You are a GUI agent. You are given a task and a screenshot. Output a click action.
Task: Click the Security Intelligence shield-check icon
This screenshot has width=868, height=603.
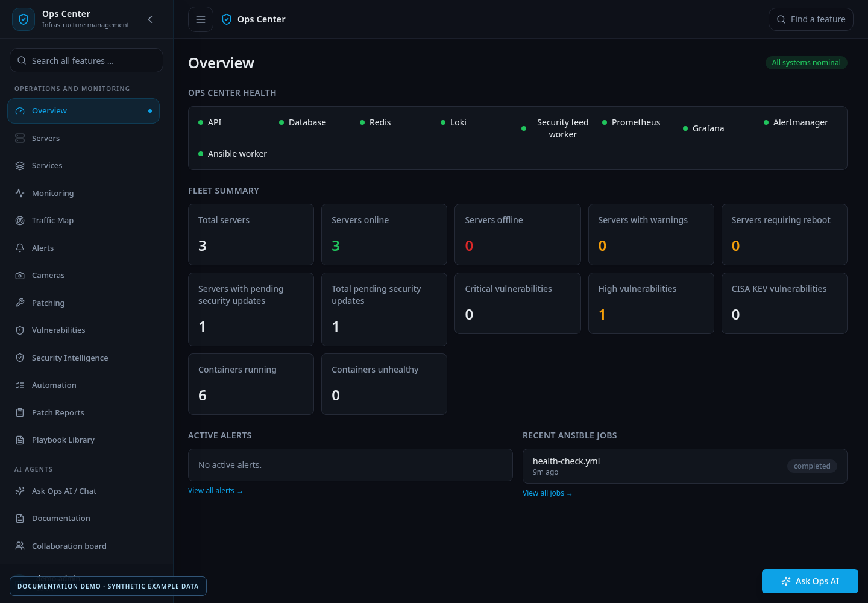pyautogui.click(x=20, y=358)
